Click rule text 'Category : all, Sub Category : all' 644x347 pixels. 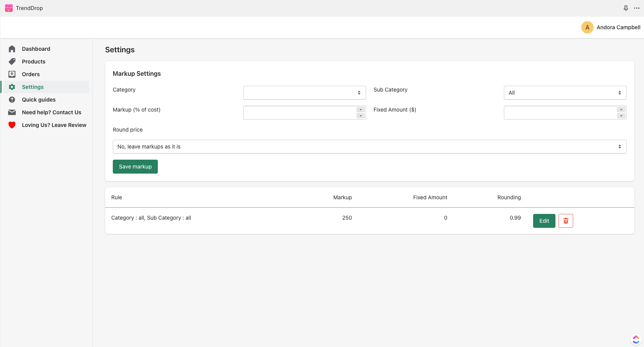pos(151,218)
